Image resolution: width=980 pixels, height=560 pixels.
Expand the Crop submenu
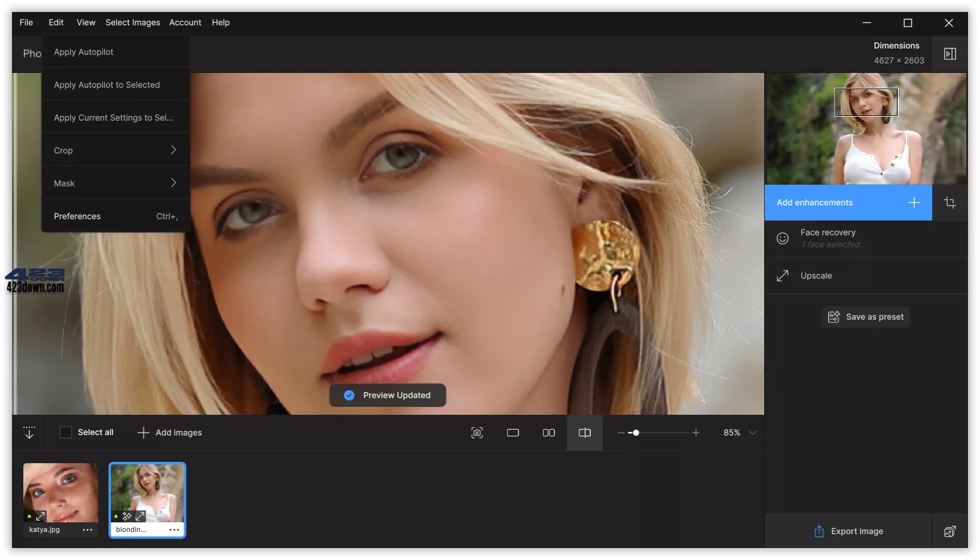click(115, 150)
